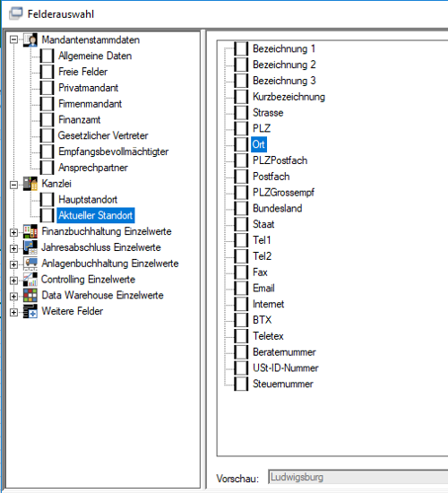Select the Bezeichnung 3 field
448x493 pixels.
(x=284, y=81)
